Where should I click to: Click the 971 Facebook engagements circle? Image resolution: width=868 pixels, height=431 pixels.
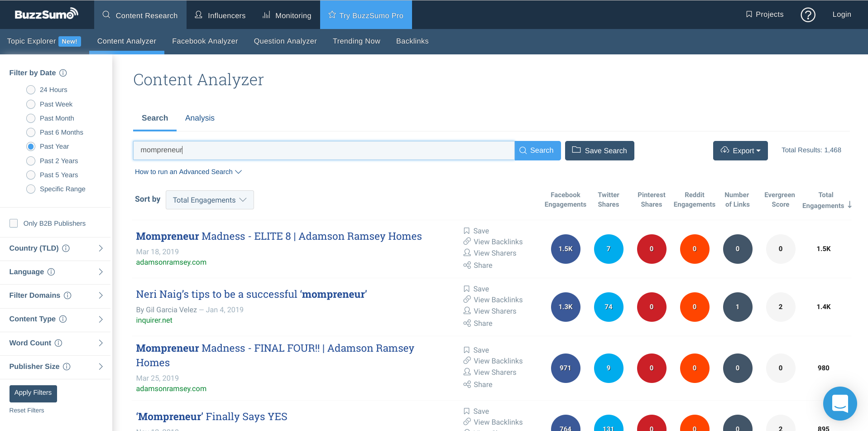566,368
